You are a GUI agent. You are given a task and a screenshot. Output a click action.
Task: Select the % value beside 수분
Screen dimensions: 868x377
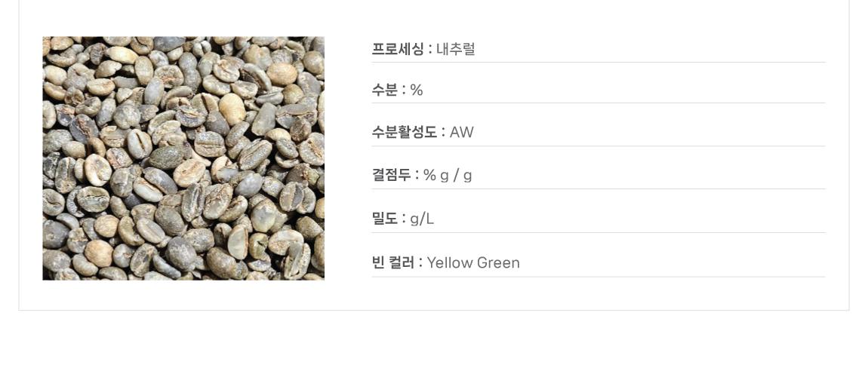(x=417, y=90)
